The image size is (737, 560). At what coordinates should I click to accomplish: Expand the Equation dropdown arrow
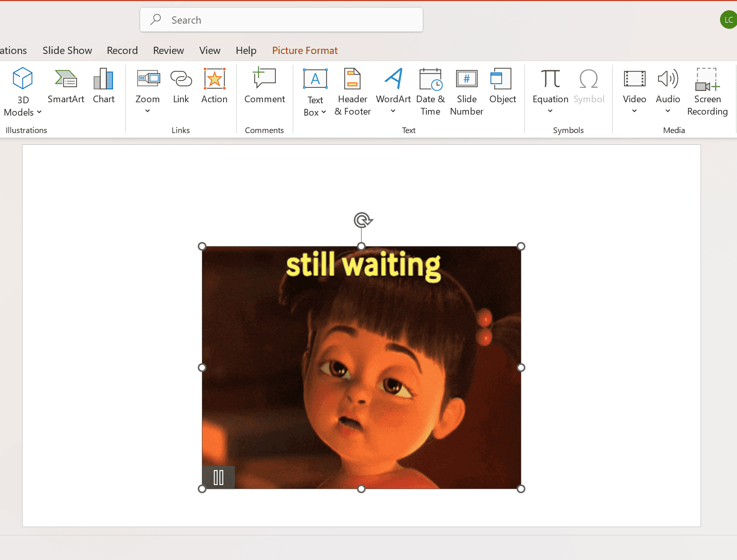[x=550, y=111]
